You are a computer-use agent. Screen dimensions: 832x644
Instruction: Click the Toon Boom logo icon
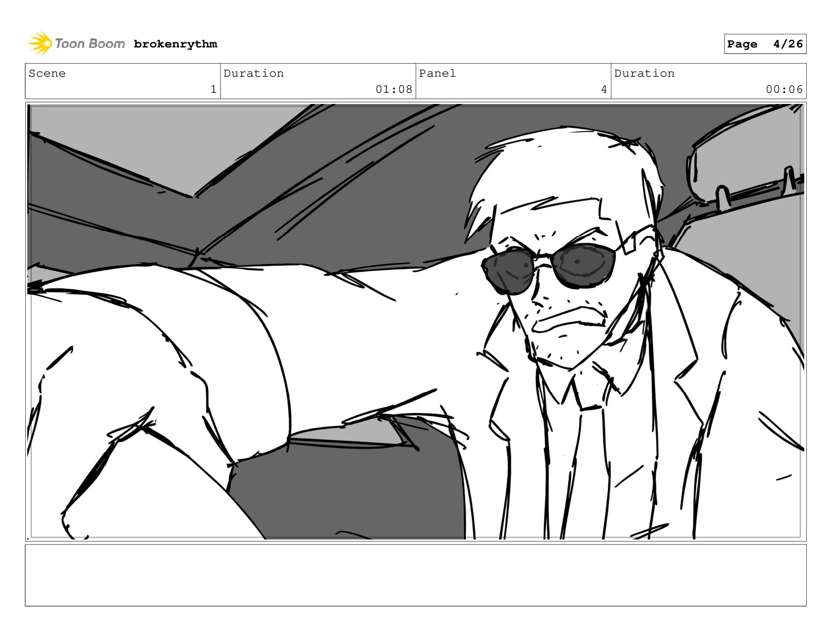point(40,43)
